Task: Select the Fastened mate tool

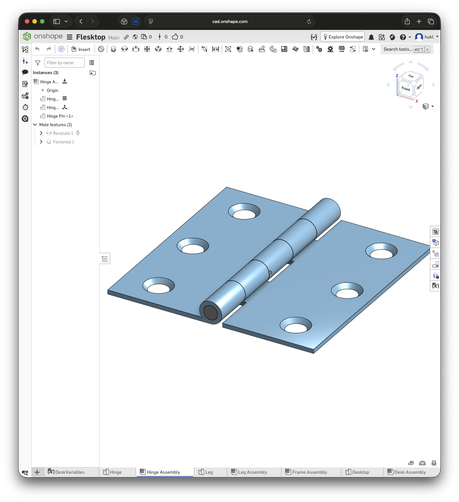Action: (x=113, y=49)
